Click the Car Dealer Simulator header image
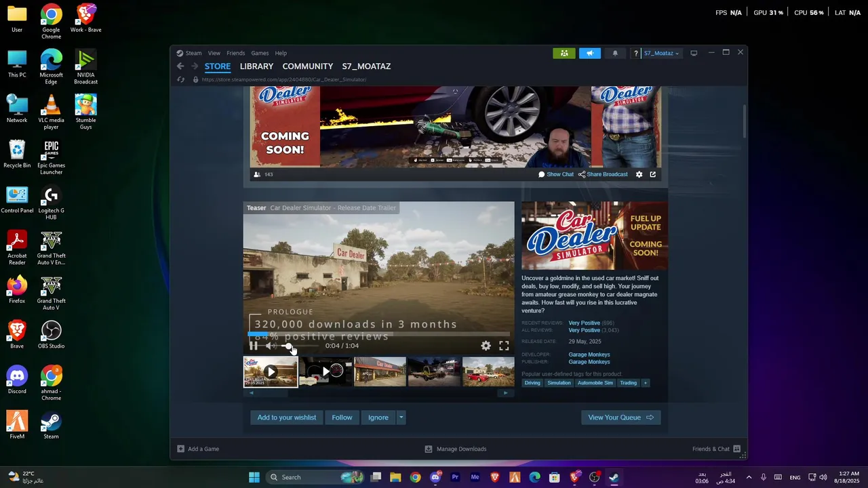The image size is (868, 488). tap(594, 236)
